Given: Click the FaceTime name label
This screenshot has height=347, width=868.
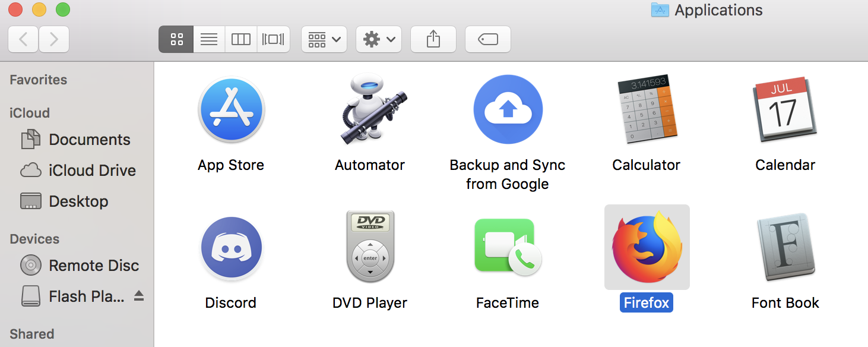Looking at the screenshot, I should coord(508,303).
